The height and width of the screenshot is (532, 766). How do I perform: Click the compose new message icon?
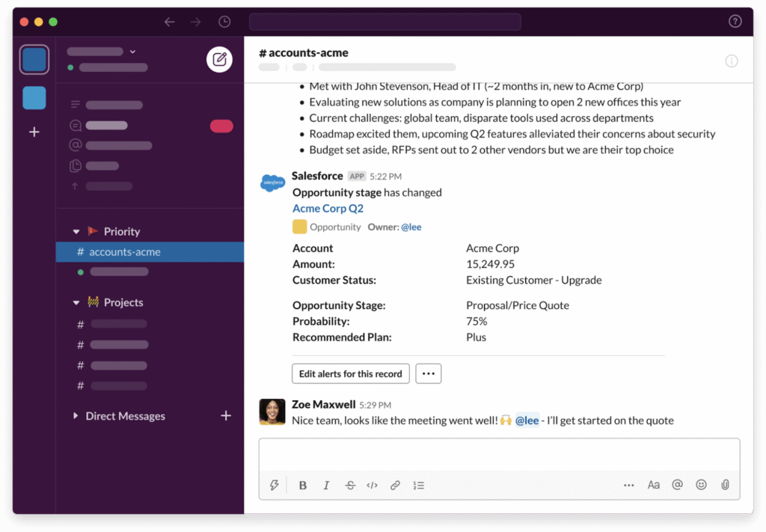pos(219,60)
